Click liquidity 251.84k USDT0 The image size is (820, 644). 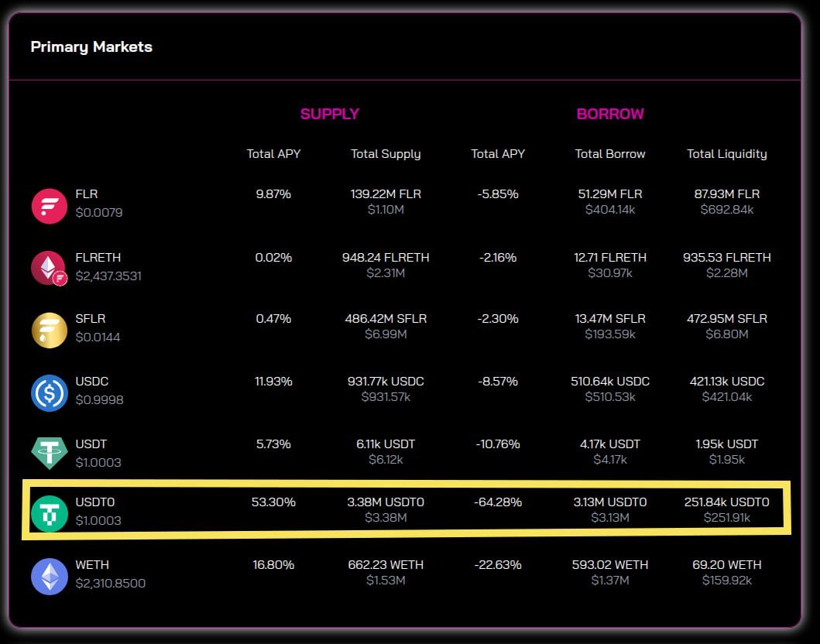coord(727,502)
